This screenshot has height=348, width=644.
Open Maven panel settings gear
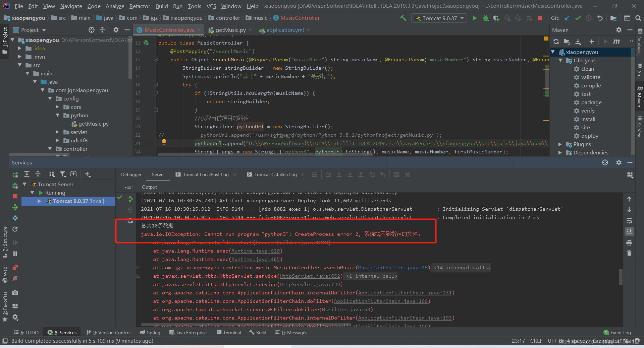pyautogui.click(x=619, y=30)
